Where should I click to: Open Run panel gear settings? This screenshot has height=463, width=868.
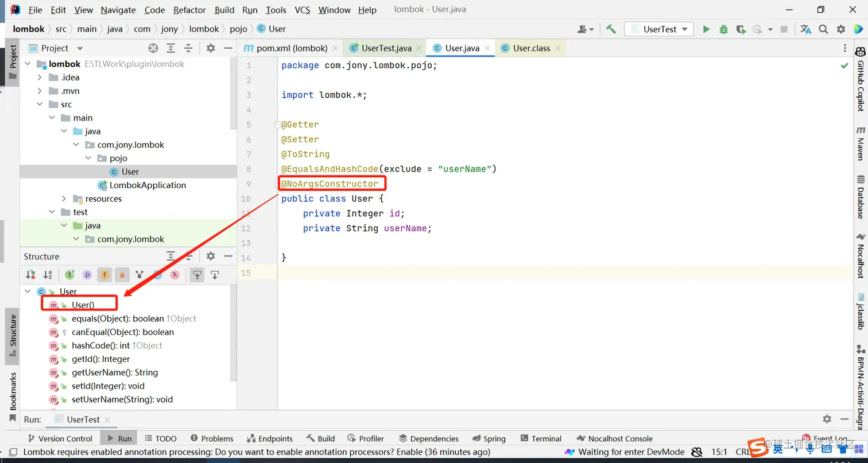pos(827,419)
